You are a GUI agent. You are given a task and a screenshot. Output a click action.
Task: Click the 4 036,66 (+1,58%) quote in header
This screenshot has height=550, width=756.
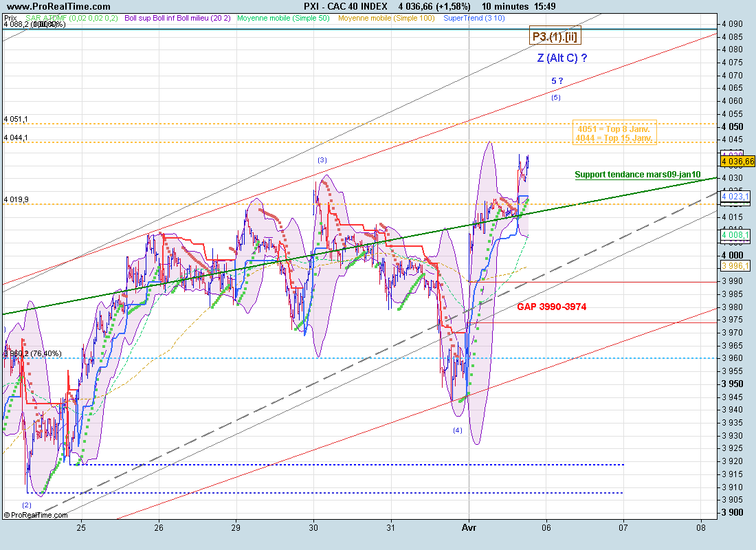click(x=434, y=6)
